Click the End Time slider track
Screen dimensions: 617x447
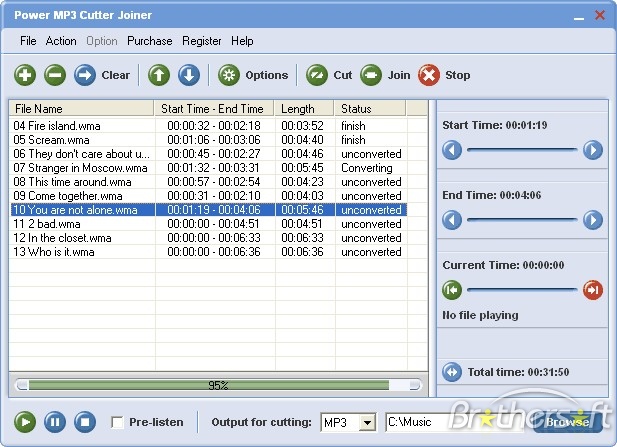[x=522, y=220]
